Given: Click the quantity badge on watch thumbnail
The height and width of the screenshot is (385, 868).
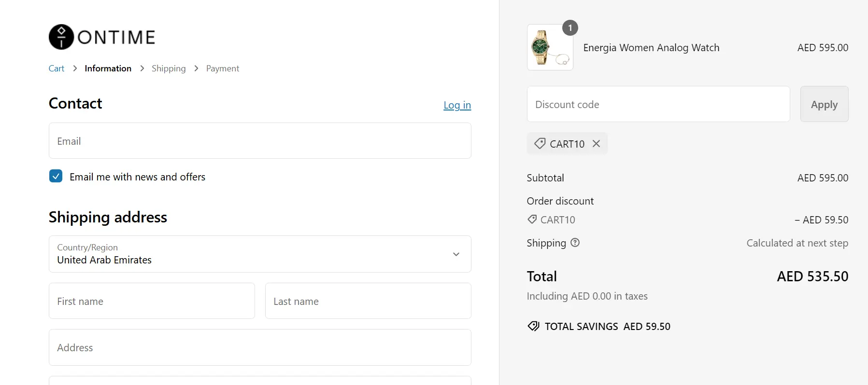Looking at the screenshot, I should [x=570, y=28].
